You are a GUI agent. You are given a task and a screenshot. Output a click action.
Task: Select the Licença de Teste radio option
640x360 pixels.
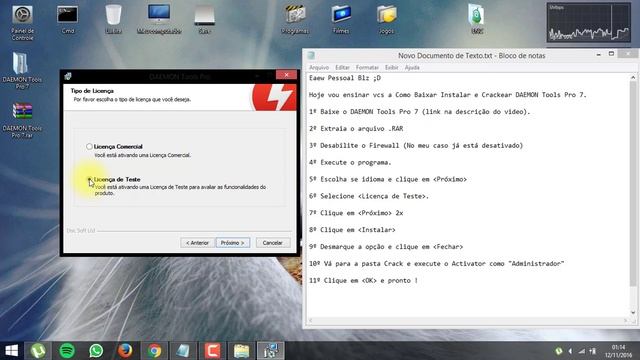point(89,180)
